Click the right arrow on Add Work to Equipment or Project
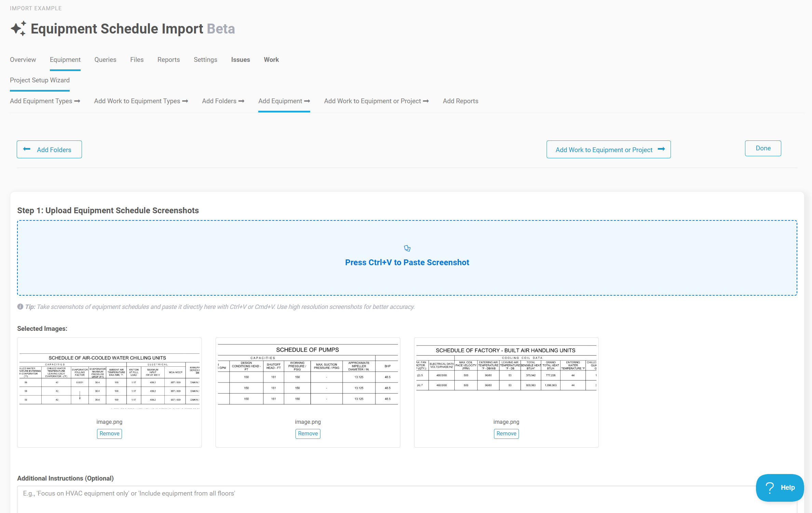This screenshot has width=812, height=513. pos(661,149)
